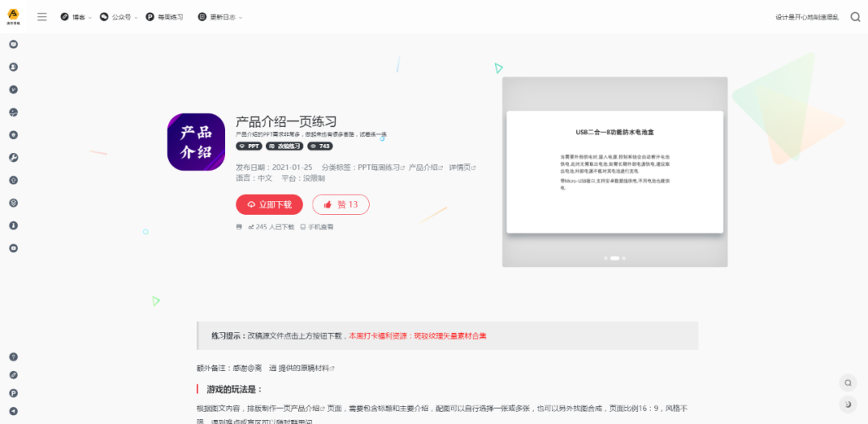
Task: Click the link circle icon in bottom sidebar
Action: 14,375
